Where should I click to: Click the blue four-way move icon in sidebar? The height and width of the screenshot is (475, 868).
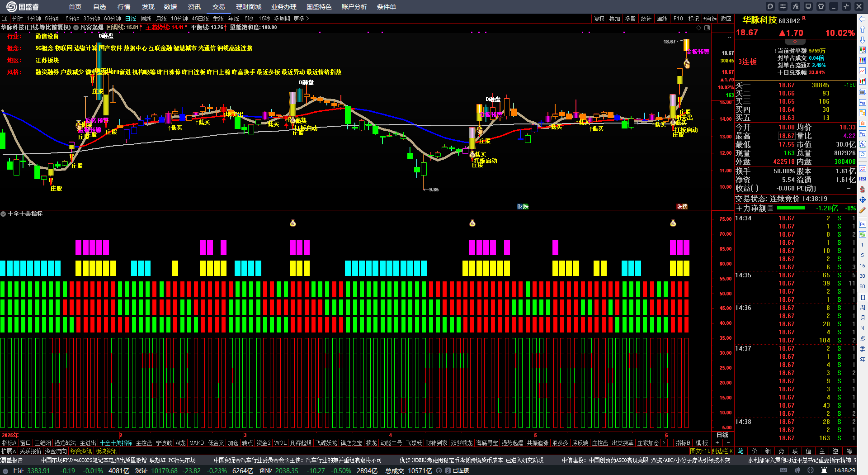click(x=863, y=199)
